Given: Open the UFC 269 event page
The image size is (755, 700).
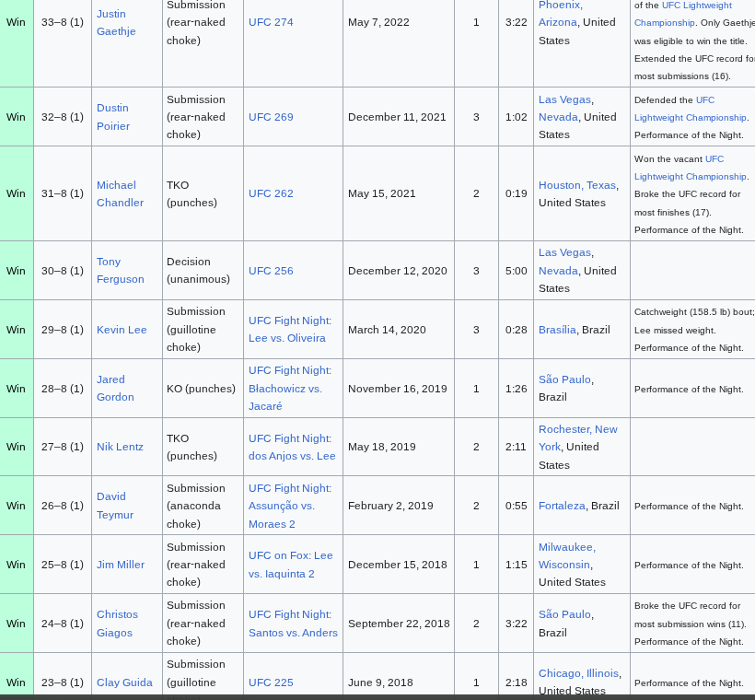Looking at the screenshot, I should tap(271, 117).
